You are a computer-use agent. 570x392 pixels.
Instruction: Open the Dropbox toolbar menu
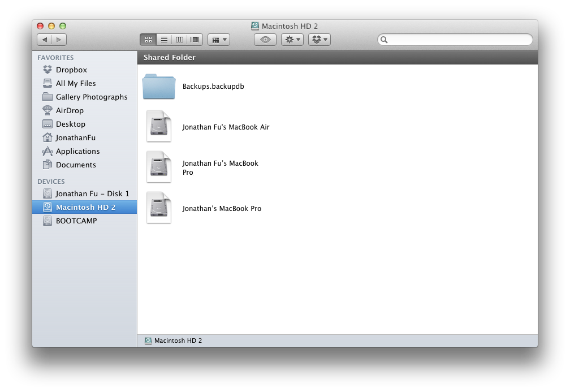tap(319, 40)
